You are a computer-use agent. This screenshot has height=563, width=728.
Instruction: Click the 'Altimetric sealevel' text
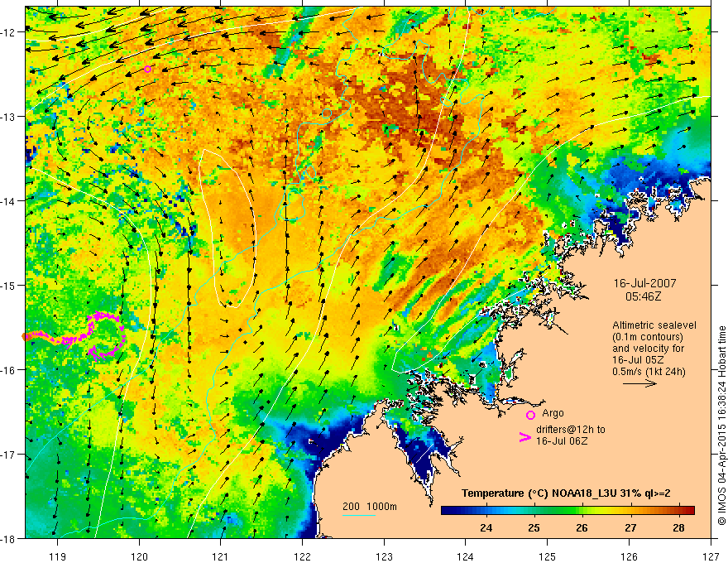pyautogui.click(x=654, y=325)
